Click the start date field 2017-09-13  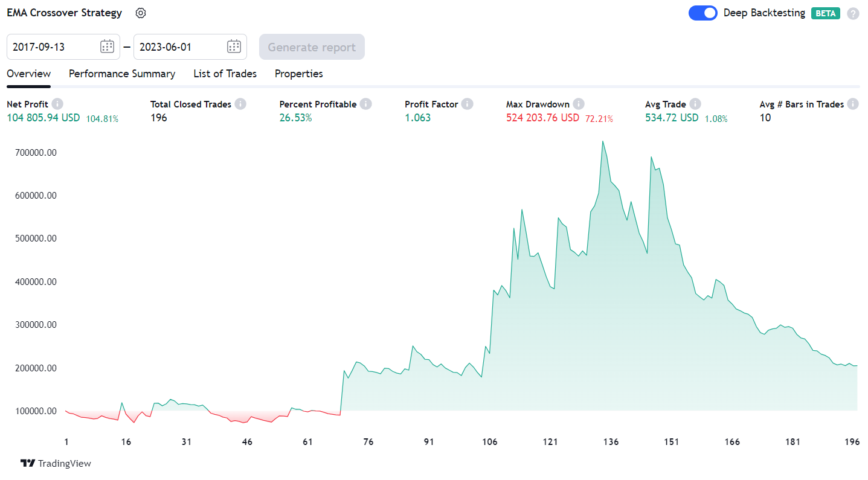click(51, 46)
